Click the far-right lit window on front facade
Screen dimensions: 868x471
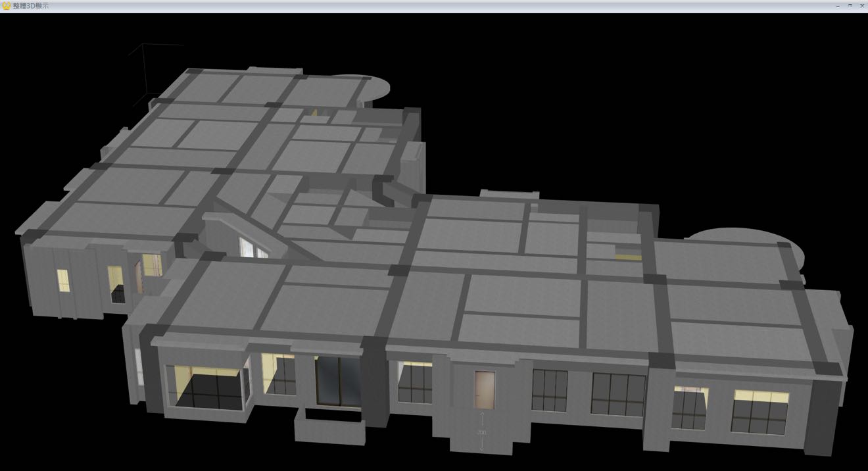coord(759,411)
